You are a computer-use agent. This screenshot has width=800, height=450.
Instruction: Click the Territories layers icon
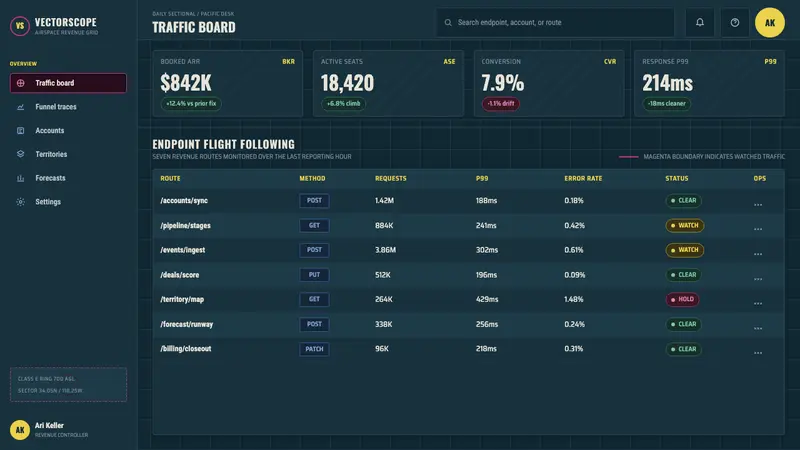[20, 154]
